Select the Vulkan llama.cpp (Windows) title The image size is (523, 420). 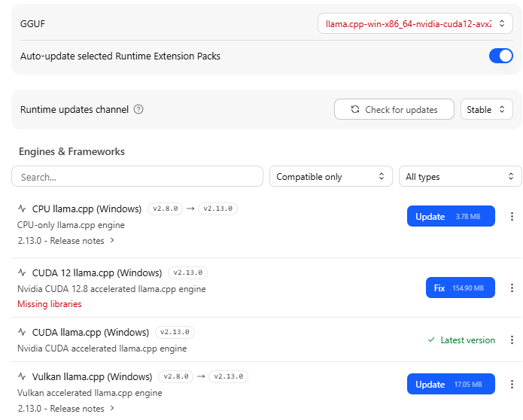point(92,376)
